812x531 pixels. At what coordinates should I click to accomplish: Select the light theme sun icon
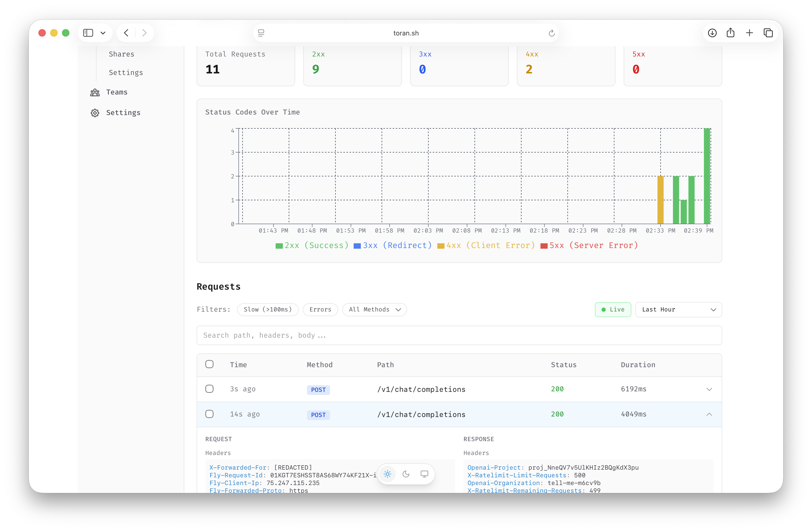pyautogui.click(x=387, y=474)
